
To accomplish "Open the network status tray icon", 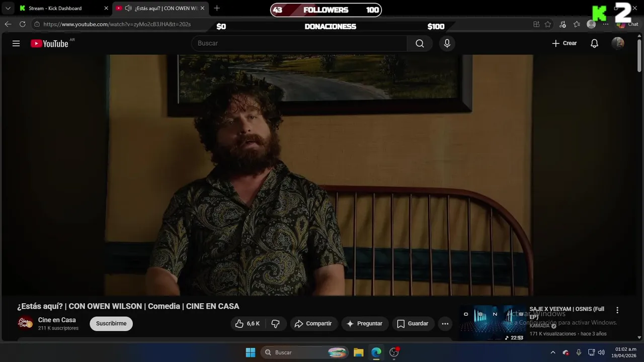I will [x=592, y=352].
